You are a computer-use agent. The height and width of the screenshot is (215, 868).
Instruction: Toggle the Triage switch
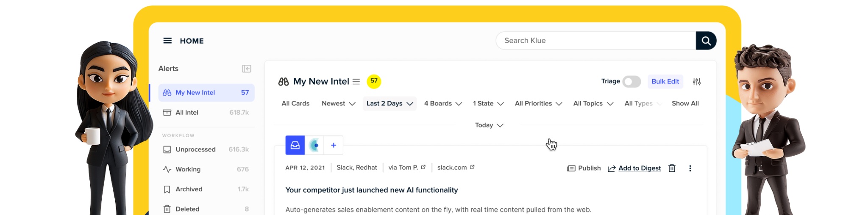pos(631,82)
